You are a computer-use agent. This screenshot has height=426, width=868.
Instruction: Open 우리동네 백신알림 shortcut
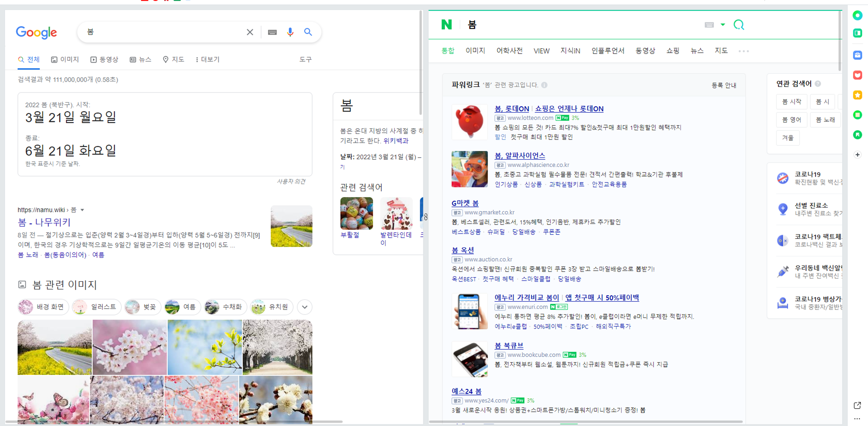(x=809, y=272)
